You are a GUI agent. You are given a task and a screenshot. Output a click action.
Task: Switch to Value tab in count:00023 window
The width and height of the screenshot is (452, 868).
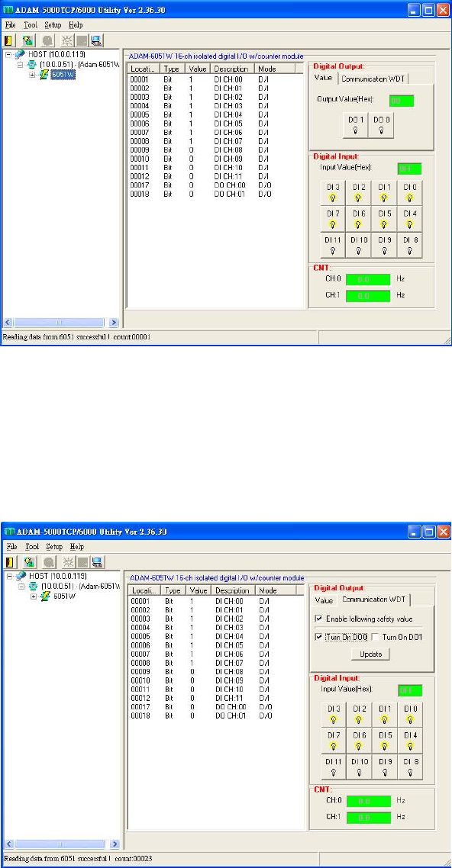(324, 600)
